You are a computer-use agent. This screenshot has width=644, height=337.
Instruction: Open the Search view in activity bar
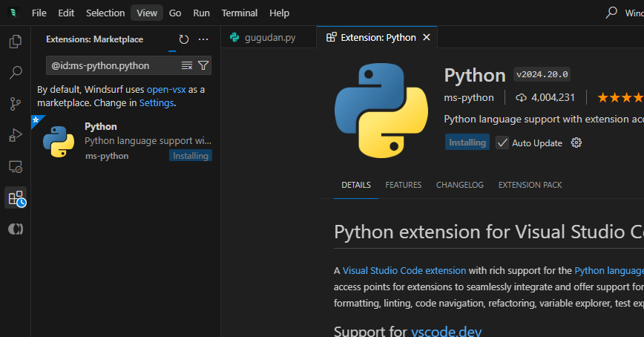[x=15, y=72]
